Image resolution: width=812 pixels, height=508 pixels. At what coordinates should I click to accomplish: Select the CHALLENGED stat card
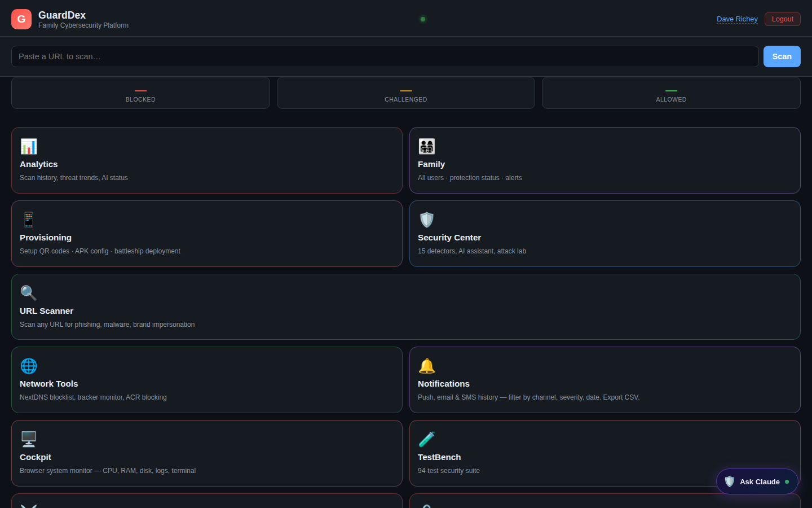click(x=406, y=93)
